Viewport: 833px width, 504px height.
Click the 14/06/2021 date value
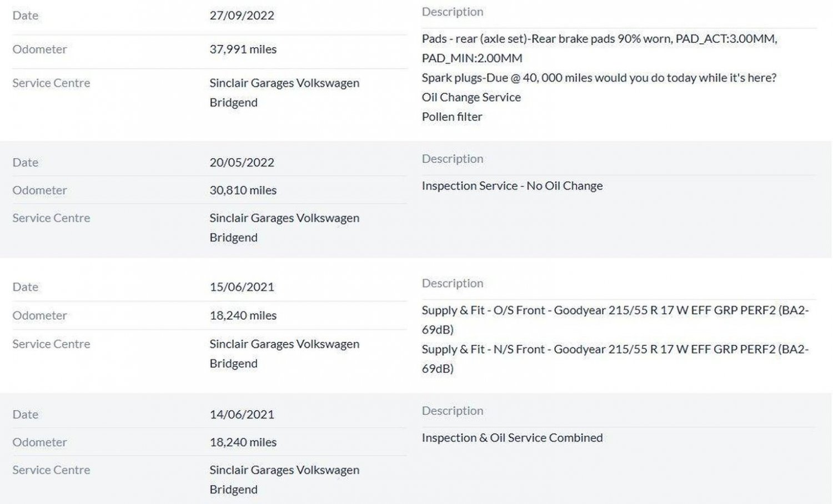pos(242,415)
